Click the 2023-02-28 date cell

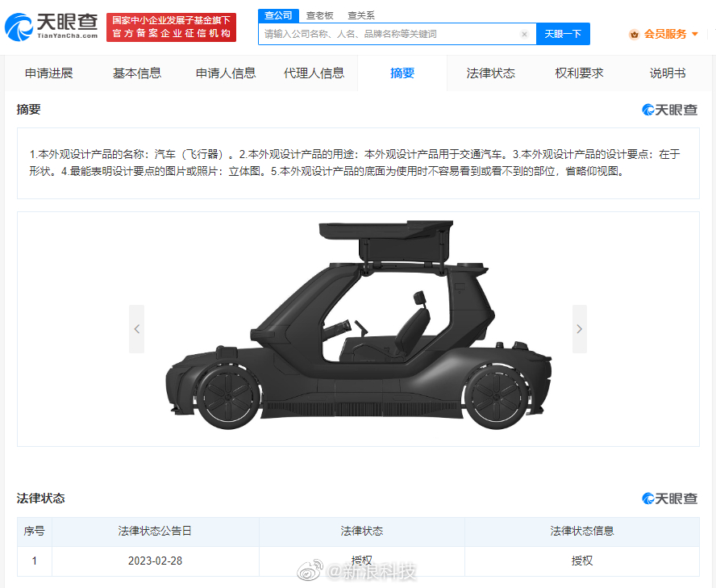pyautogui.click(x=156, y=561)
